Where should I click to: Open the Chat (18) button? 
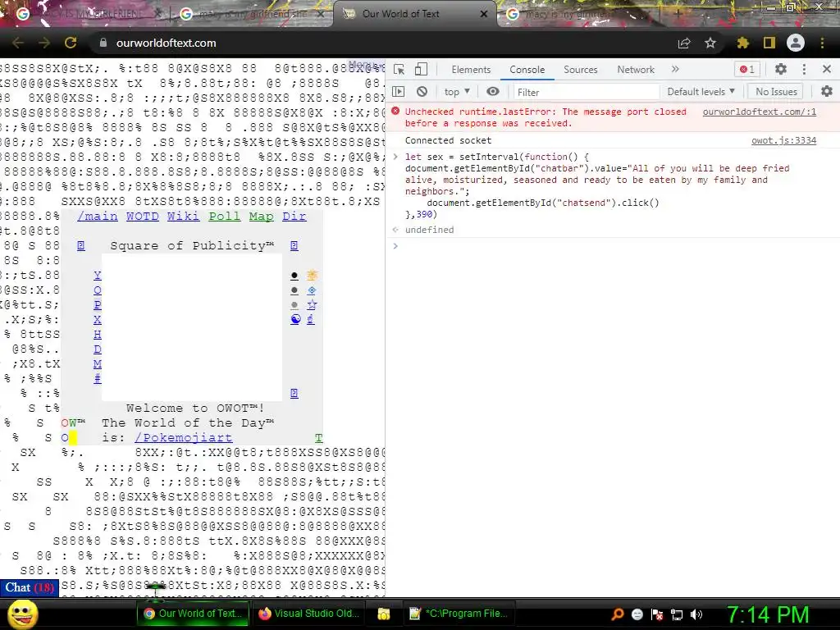click(x=30, y=587)
